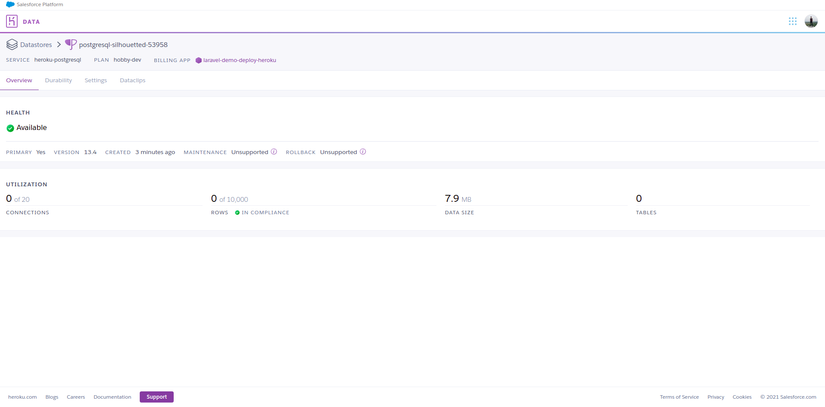Click the Primary Yes value
Viewport: 825px width, 407px height.
41,152
